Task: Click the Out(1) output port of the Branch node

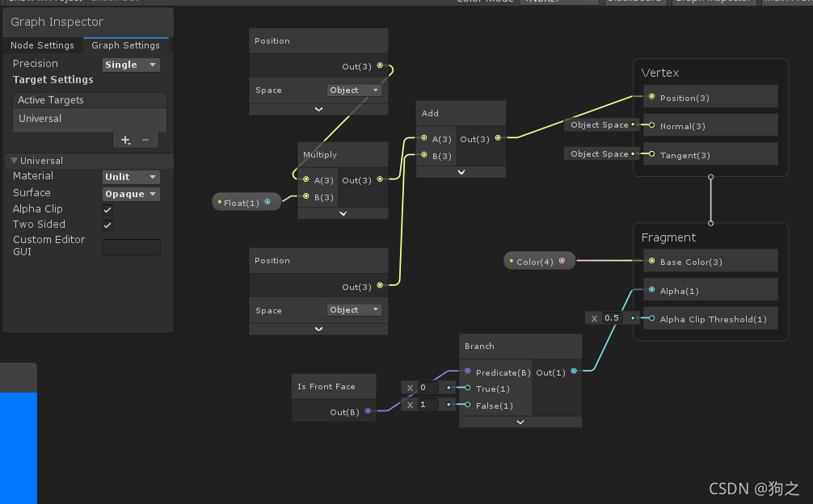Action: pyautogui.click(x=573, y=372)
